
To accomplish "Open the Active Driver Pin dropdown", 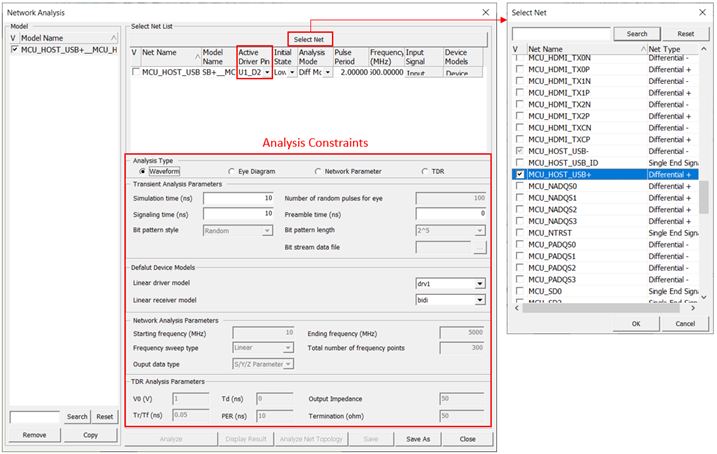I will (266, 72).
